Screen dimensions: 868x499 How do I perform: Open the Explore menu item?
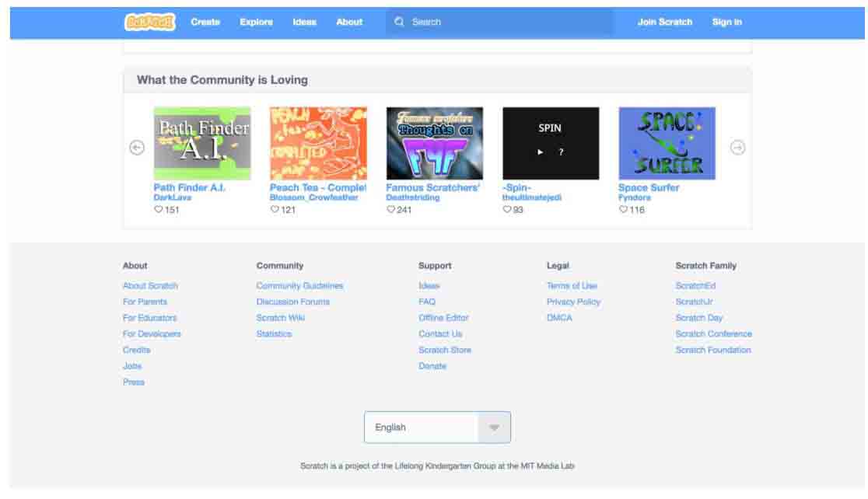pyautogui.click(x=257, y=22)
